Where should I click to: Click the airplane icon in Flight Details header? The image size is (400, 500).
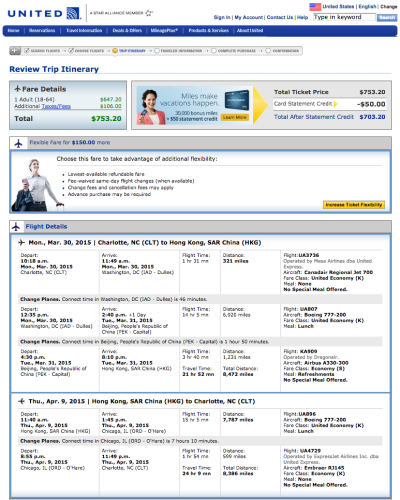click(16, 227)
